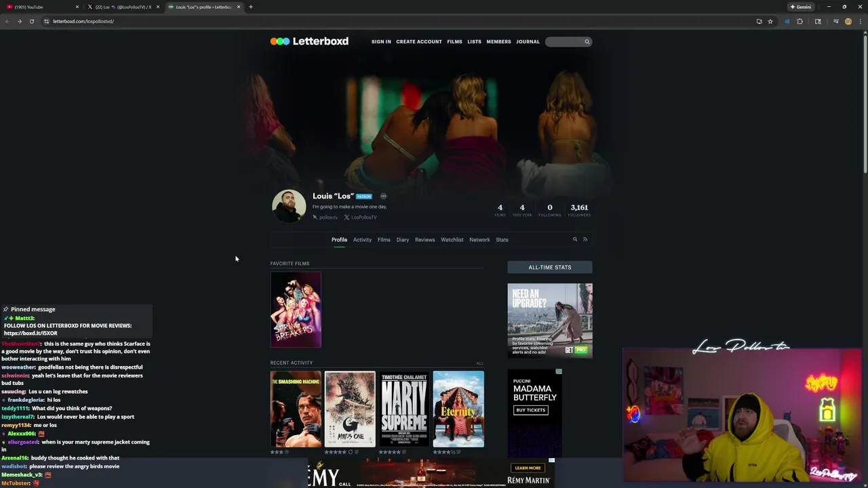This screenshot has width=868, height=488.
Task: Switch to the X LosPollosTV tab
Action: click(x=123, y=7)
